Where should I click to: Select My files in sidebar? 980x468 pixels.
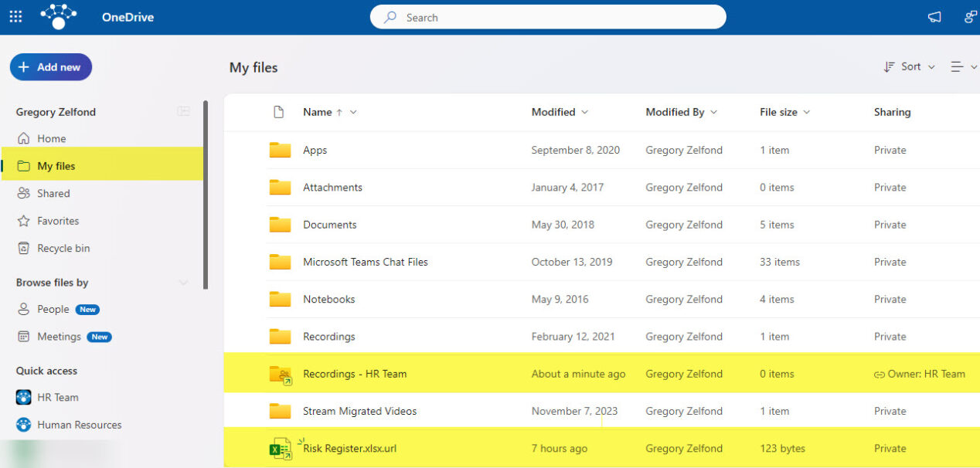tap(102, 165)
